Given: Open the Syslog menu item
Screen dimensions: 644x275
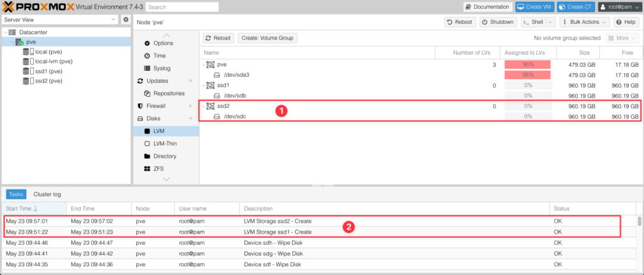Looking at the screenshot, I should (x=166, y=68).
